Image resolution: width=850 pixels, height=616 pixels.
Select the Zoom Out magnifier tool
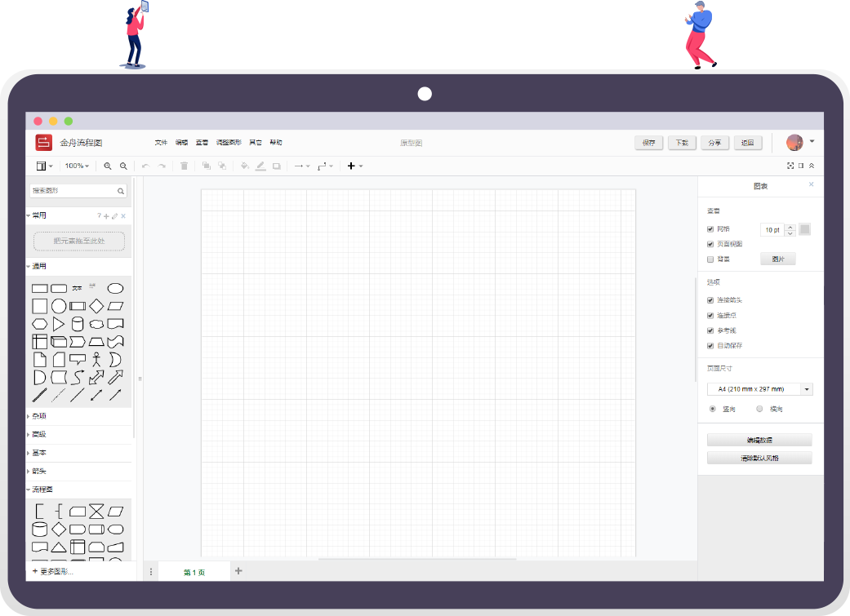pyautogui.click(x=123, y=166)
